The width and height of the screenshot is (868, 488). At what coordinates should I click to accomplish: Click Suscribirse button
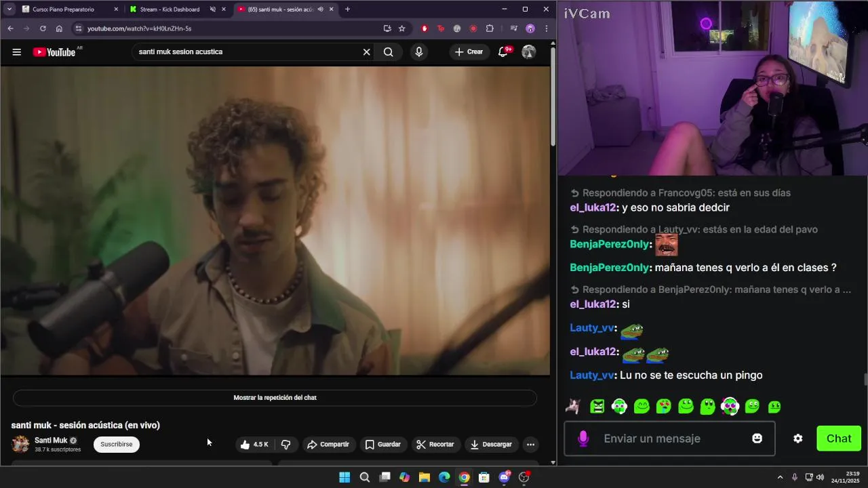tap(117, 445)
